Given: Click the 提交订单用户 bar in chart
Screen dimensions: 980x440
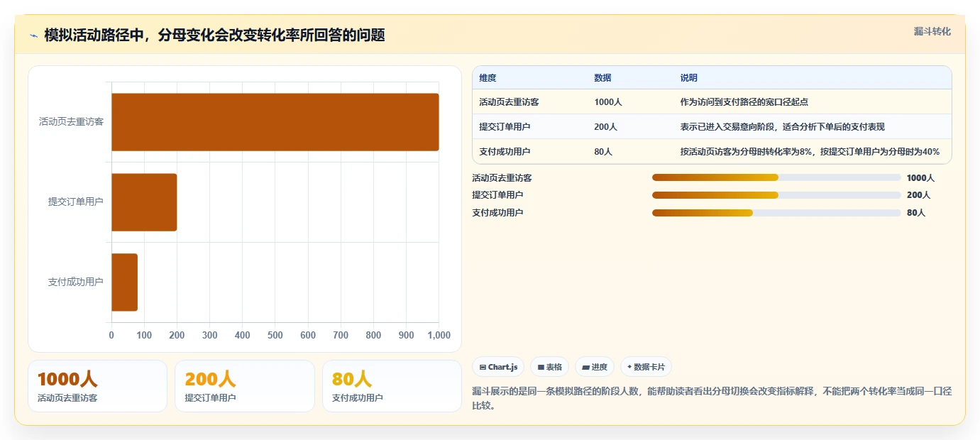Looking at the screenshot, I should click(x=144, y=202).
